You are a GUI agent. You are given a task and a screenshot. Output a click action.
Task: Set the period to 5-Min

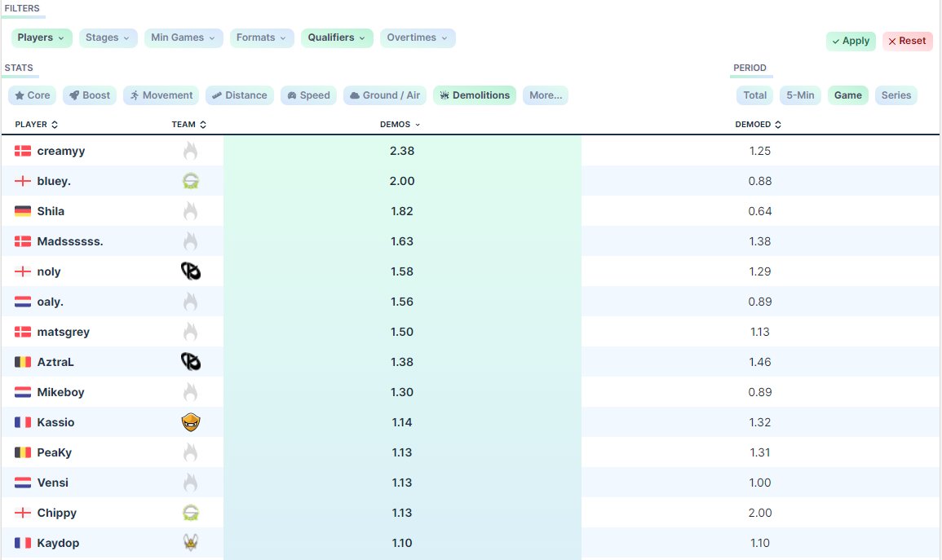point(800,95)
